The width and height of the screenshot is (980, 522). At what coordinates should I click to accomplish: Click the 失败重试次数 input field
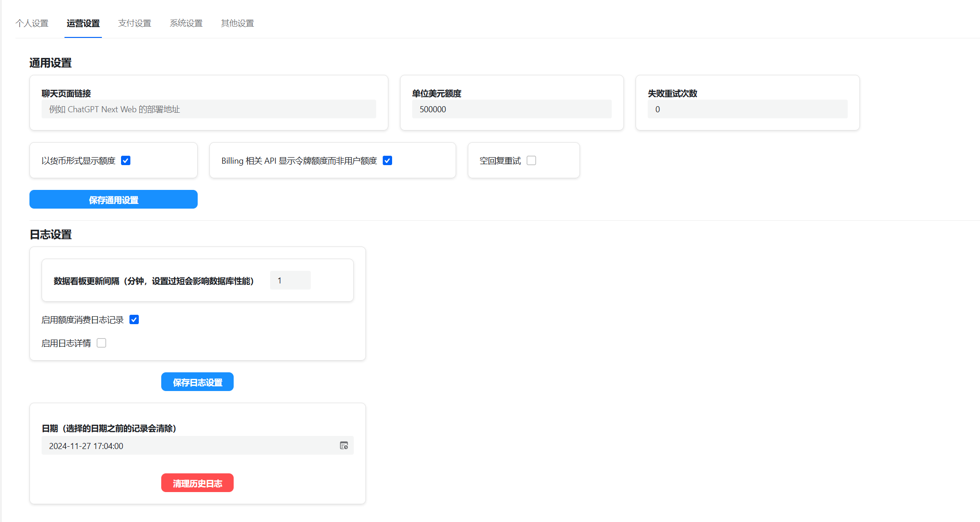[747, 109]
